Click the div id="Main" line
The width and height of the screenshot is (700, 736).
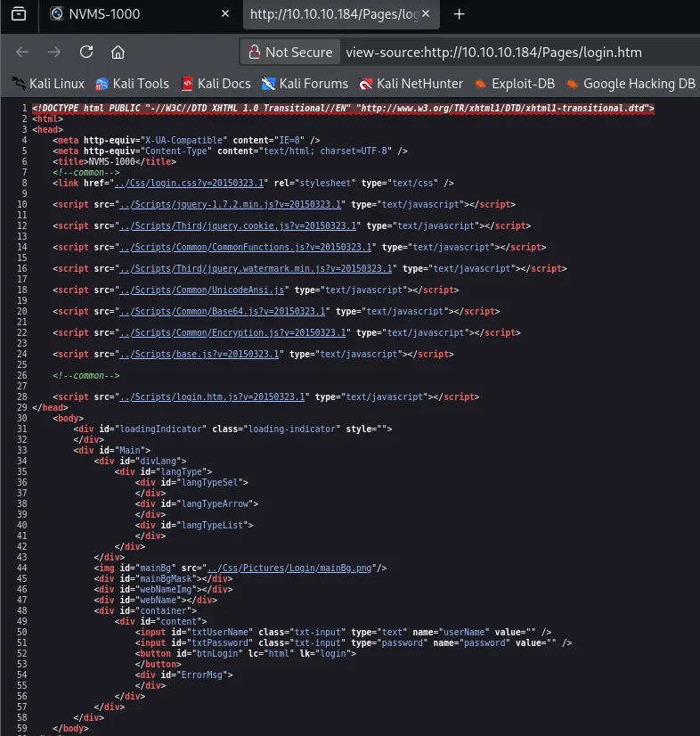[x=111, y=451]
